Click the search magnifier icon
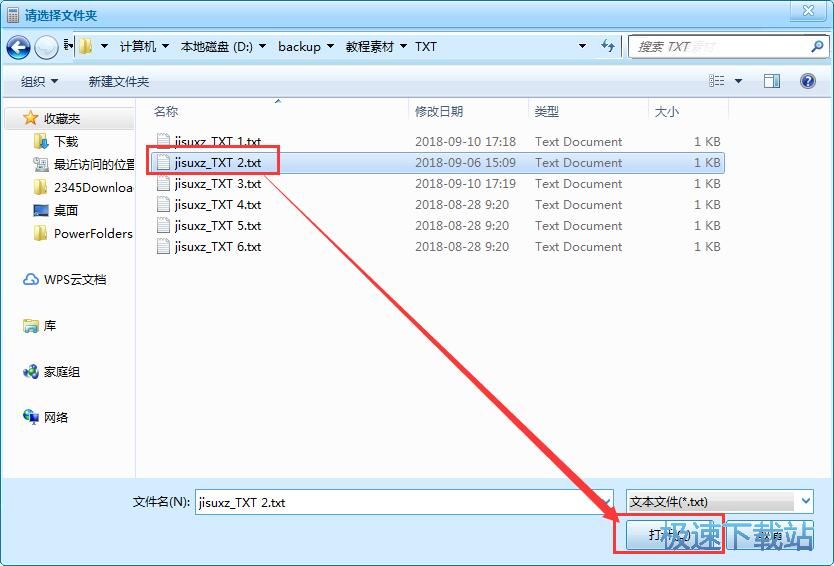834x566 pixels. [x=817, y=47]
